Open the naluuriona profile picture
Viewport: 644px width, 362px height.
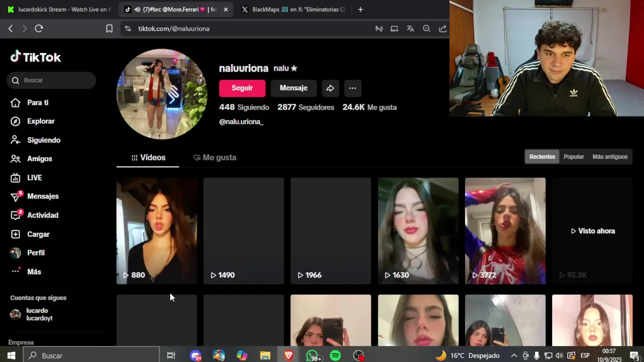pyautogui.click(x=162, y=94)
